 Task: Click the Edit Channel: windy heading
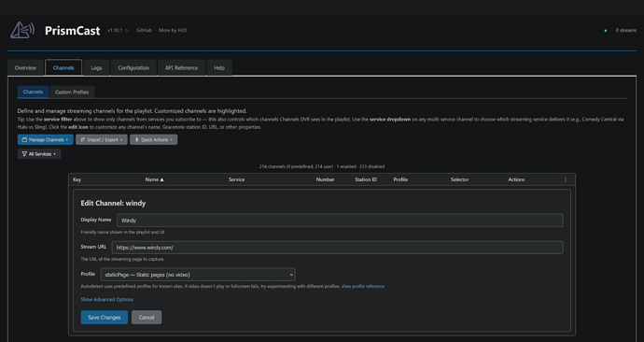113,203
